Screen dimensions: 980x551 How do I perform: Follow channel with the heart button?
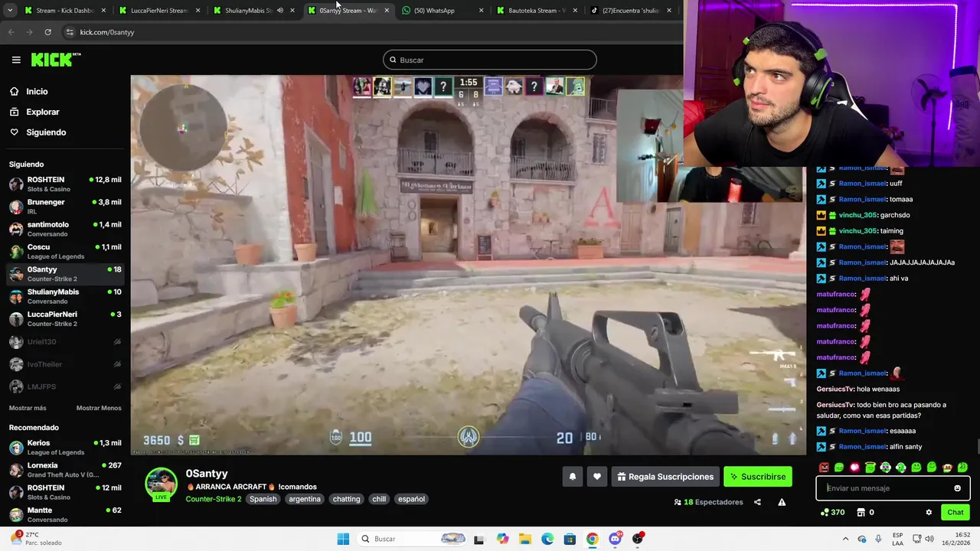coord(597,477)
